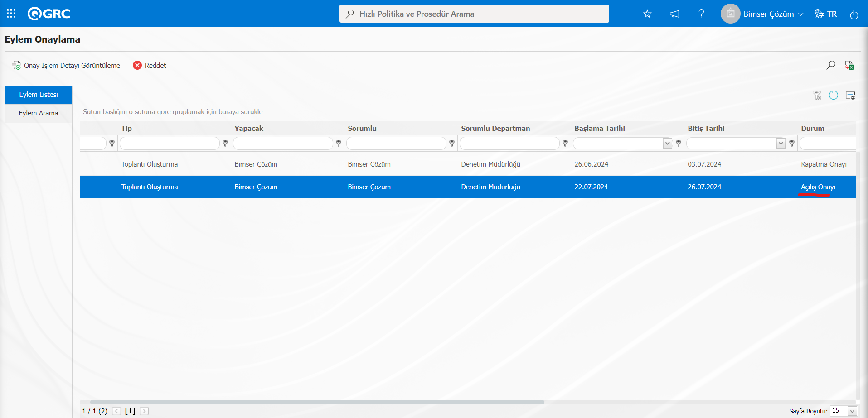868x418 pixels.
Task: Open help question mark icon
Action: tap(701, 14)
